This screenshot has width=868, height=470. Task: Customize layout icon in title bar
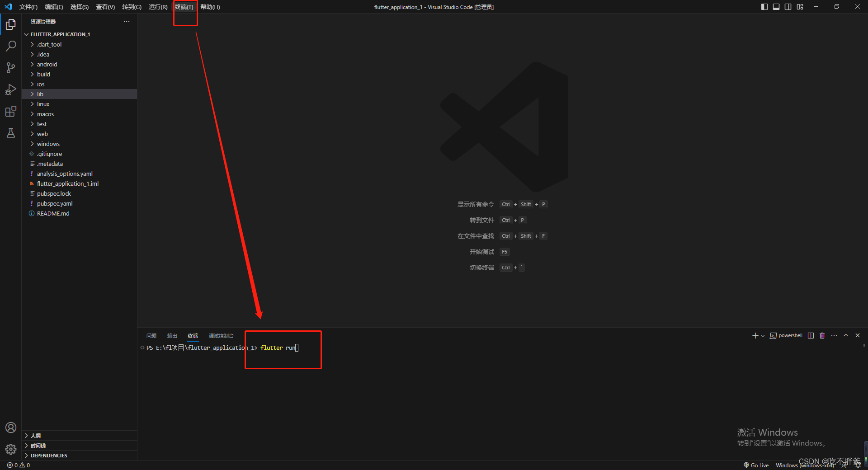(x=800, y=7)
